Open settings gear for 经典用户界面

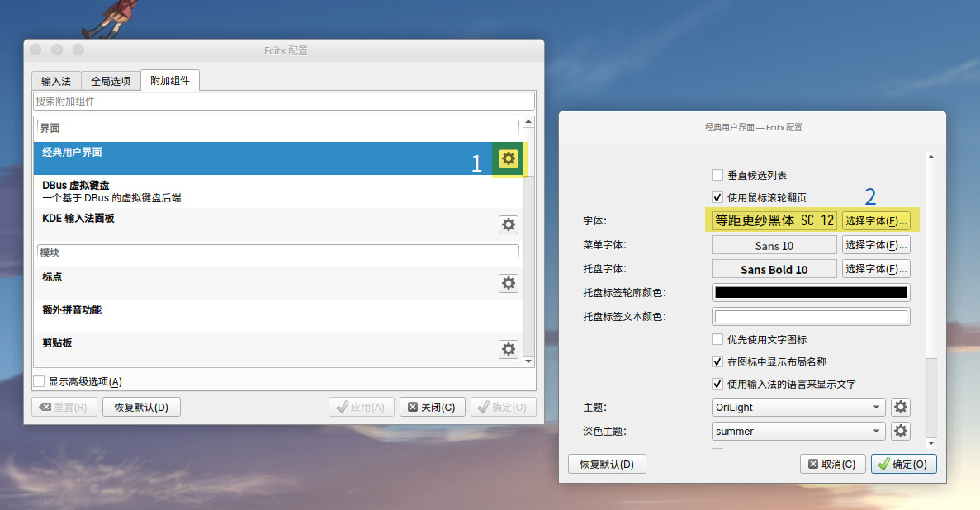(508, 158)
